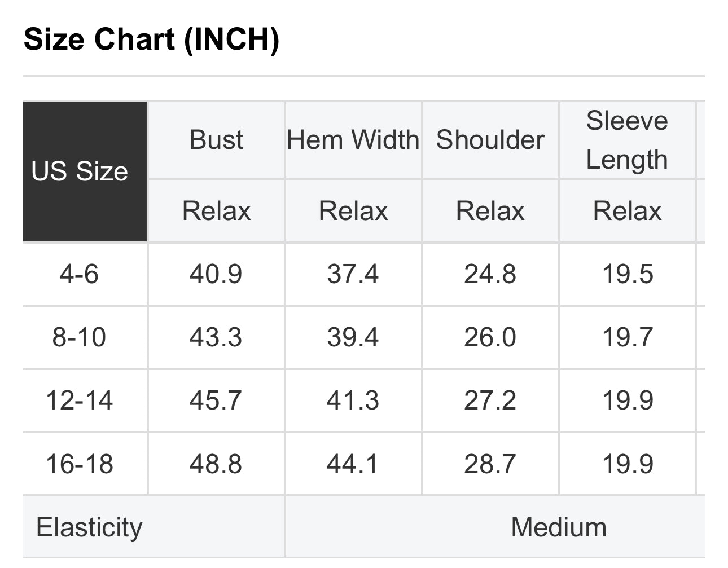Viewport: 728px width, 568px height.
Task: Select the 12-14 size row label
Action: (80, 400)
